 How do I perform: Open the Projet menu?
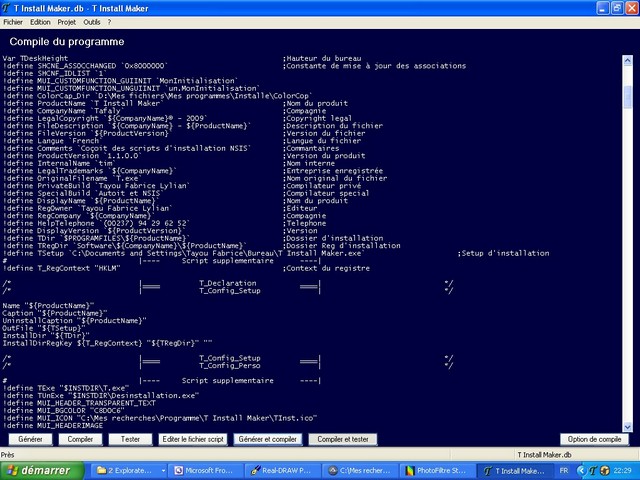[67, 22]
